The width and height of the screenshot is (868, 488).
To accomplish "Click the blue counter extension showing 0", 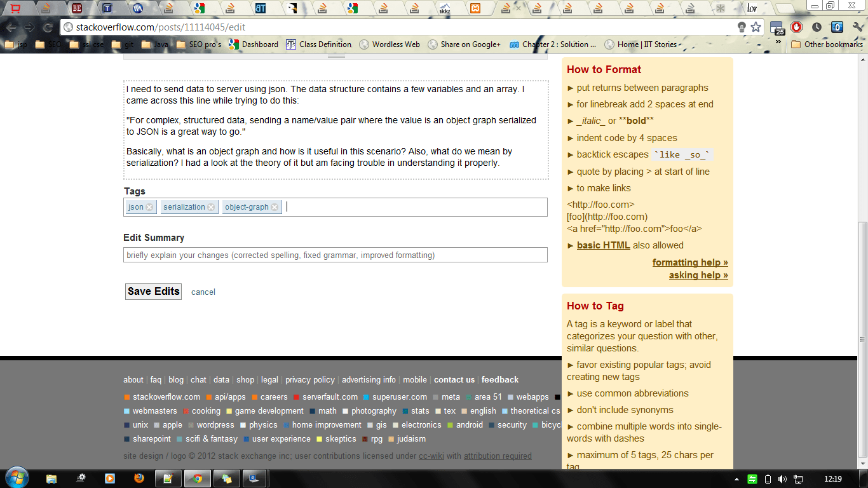I will (x=836, y=28).
